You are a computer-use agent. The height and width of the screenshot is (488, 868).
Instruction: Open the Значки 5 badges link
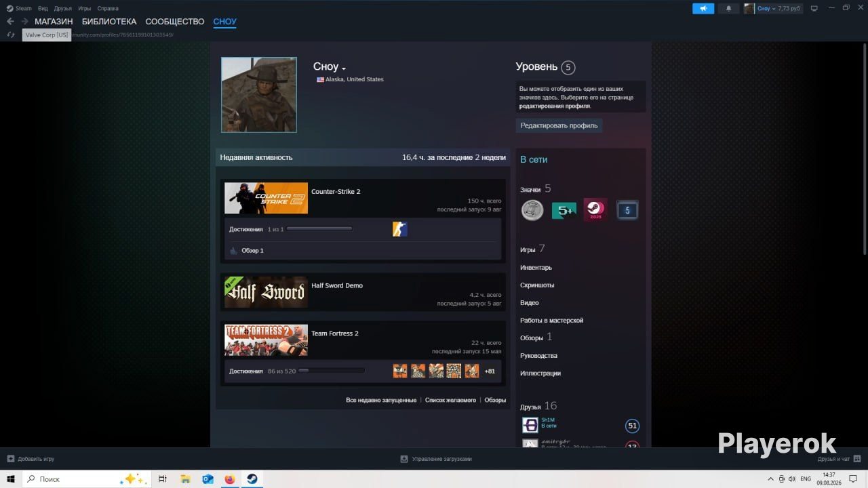coord(536,189)
